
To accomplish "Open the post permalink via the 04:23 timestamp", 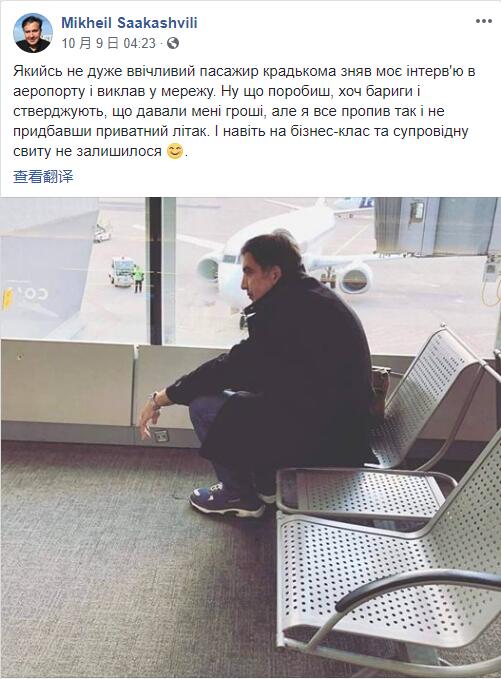I will point(139,43).
